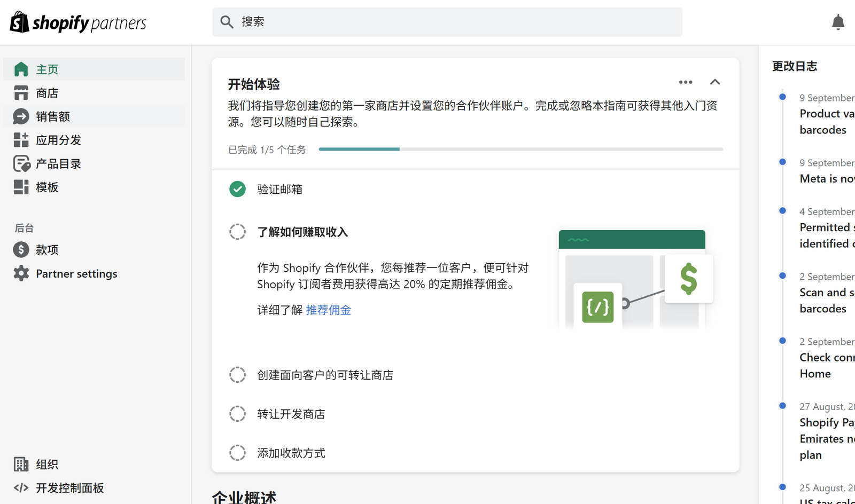Click the themes icon beside 模板
The height and width of the screenshot is (504, 855).
pyautogui.click(x=21, y=187)
